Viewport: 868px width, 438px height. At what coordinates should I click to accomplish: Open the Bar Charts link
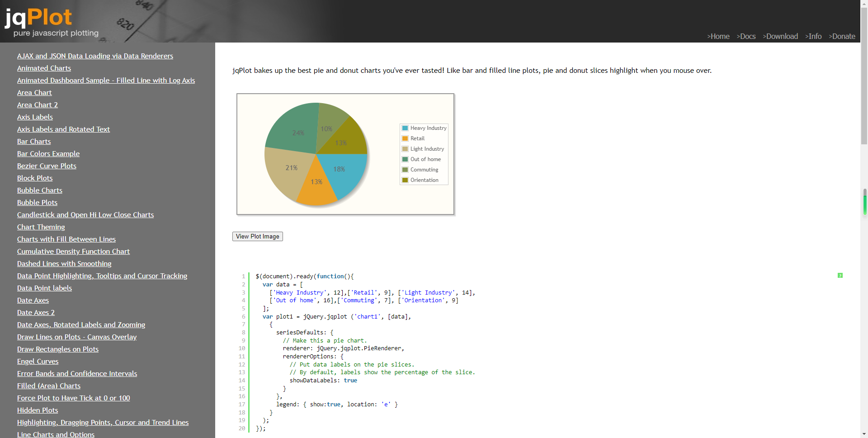(x=34, y=141)
